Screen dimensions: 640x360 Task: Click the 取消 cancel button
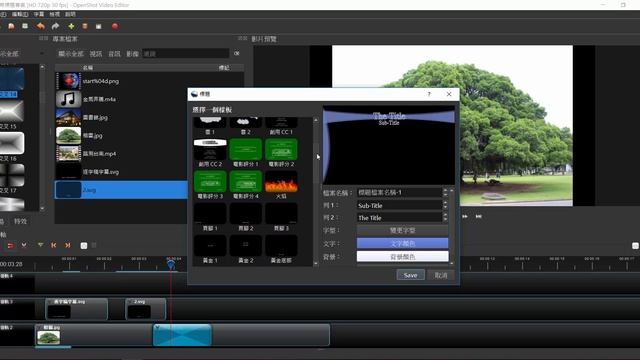(x=441, y=275)
